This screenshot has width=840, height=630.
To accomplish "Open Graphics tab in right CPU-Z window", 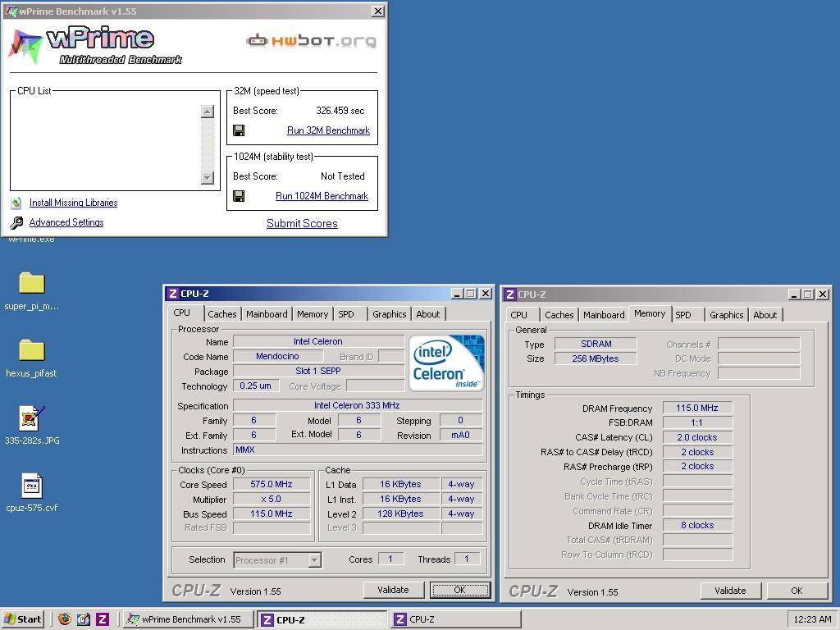I will click(x=727, y=315).
